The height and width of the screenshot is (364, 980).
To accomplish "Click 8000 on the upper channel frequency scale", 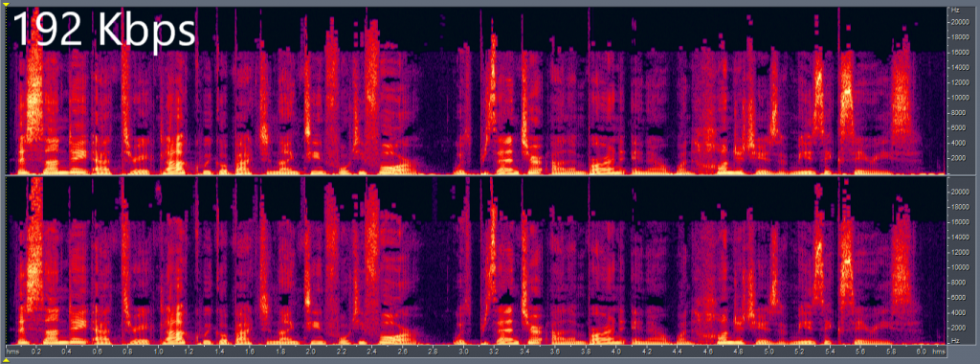I will pyautogui.click(x=958, y=113).
